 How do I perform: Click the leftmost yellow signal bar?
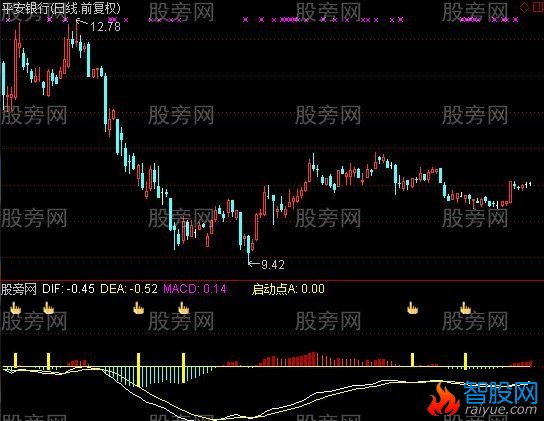[15, 360]
